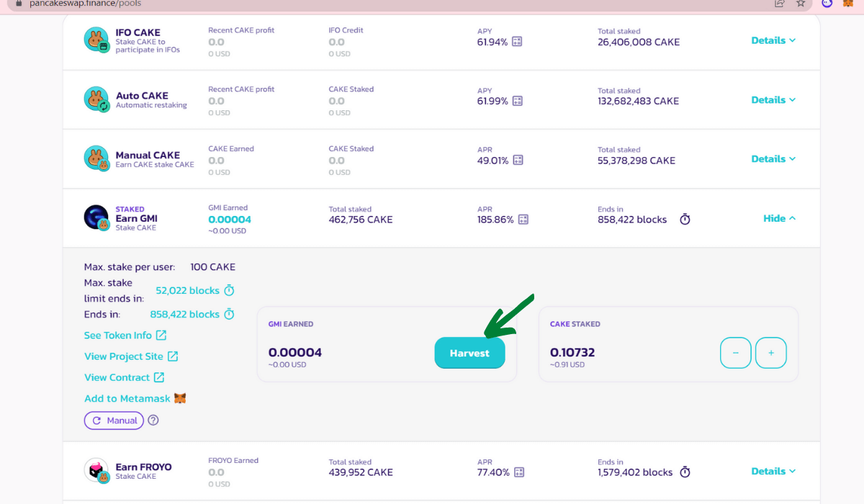
Task: Click the Earn GMI pool token icon
Action: pos(96,218)
